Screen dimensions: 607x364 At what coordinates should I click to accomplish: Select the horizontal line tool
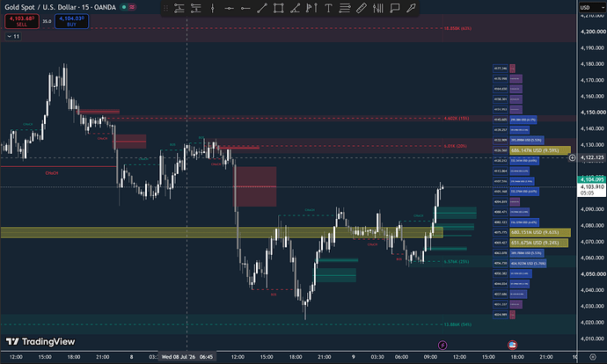(229, 8)
